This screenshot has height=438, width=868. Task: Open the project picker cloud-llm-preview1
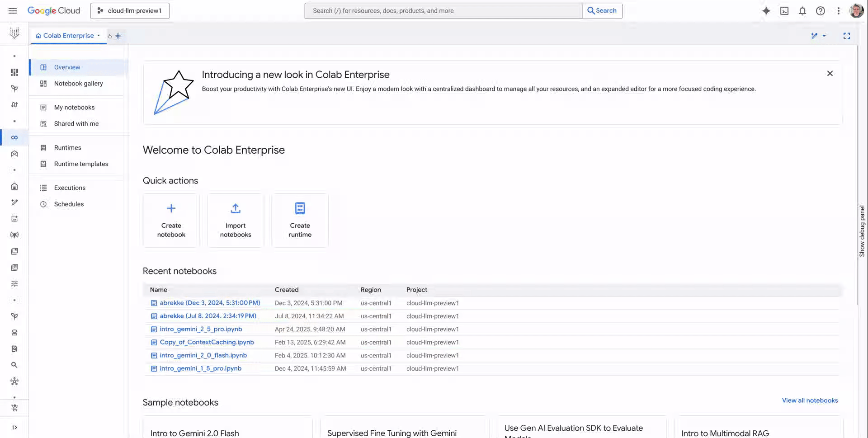pos(130,11)
